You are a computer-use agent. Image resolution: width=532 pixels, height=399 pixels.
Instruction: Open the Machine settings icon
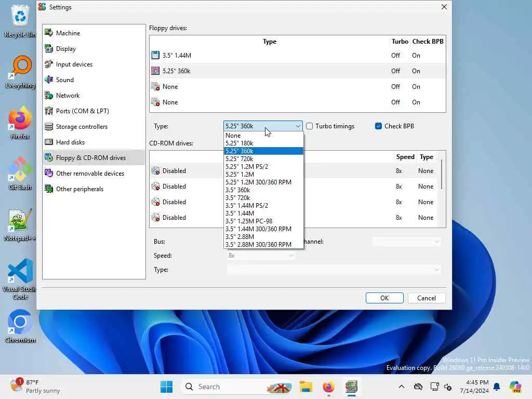pyautogui.click(x=49, y=33)
